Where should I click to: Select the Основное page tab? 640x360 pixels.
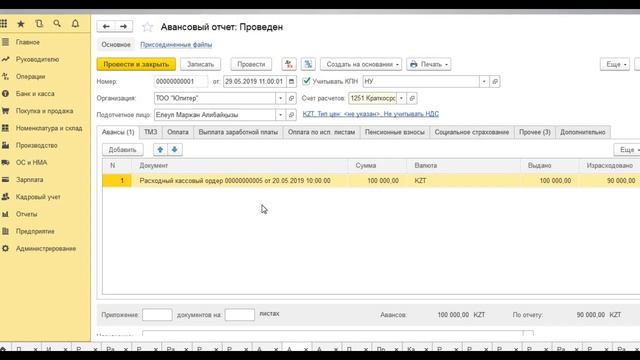click(116, 44)
